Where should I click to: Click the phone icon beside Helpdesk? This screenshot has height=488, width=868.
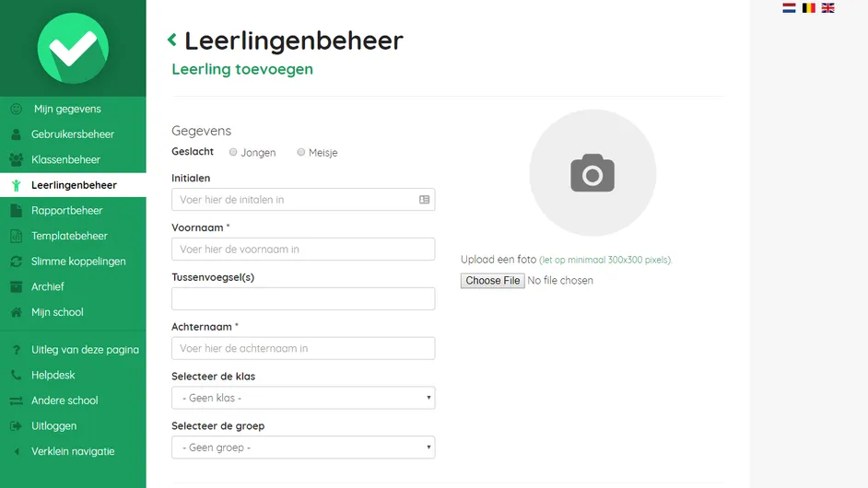coord(16,375)
